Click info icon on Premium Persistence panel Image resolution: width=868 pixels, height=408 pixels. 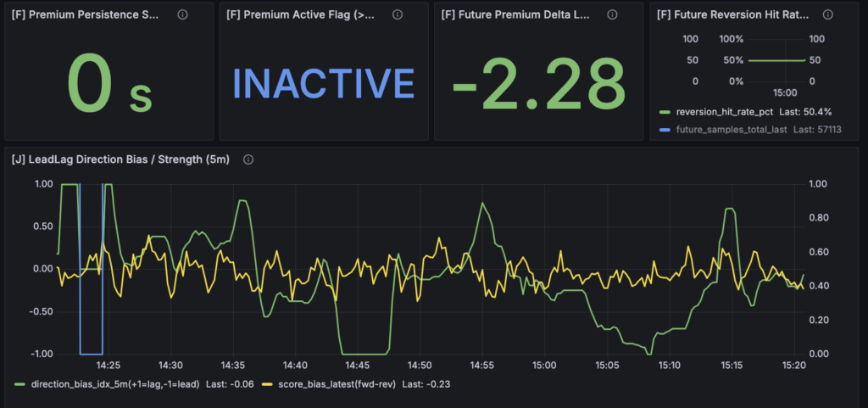182,14
